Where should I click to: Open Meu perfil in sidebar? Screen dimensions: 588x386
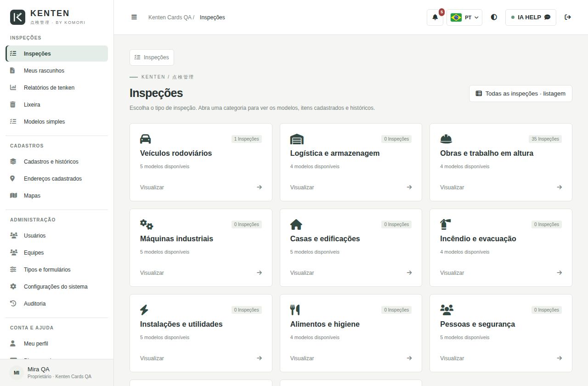click(57, 344)
